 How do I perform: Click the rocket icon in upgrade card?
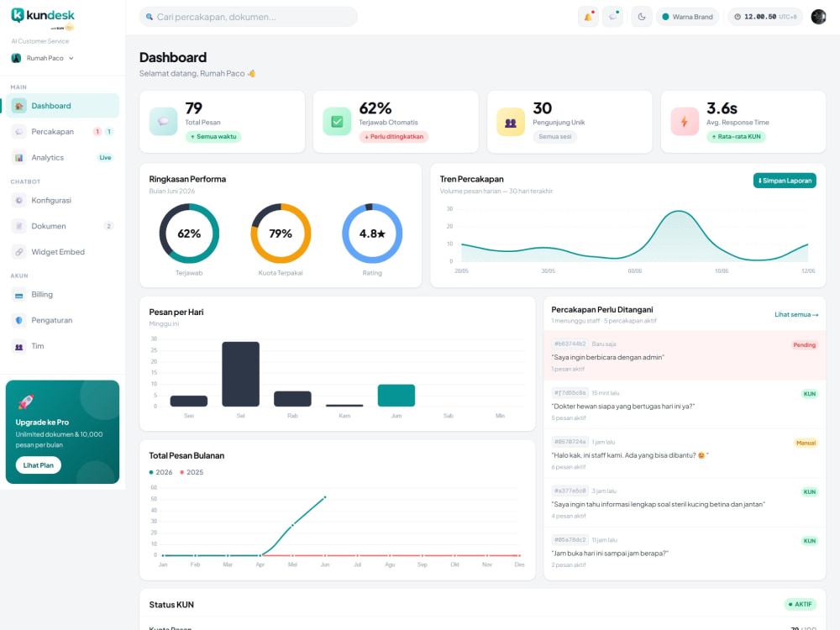pos(26,402)
